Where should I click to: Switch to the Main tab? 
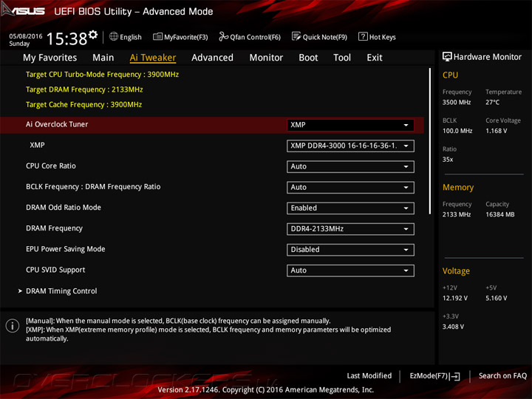coord(103,58)
